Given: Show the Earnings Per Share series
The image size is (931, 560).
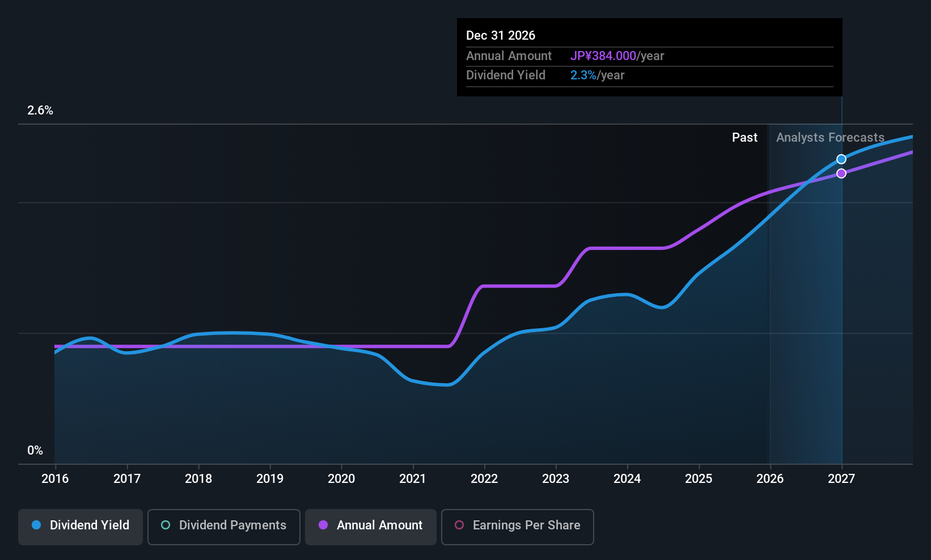Looking at the screenshot, I should click(x=517, y=526).
